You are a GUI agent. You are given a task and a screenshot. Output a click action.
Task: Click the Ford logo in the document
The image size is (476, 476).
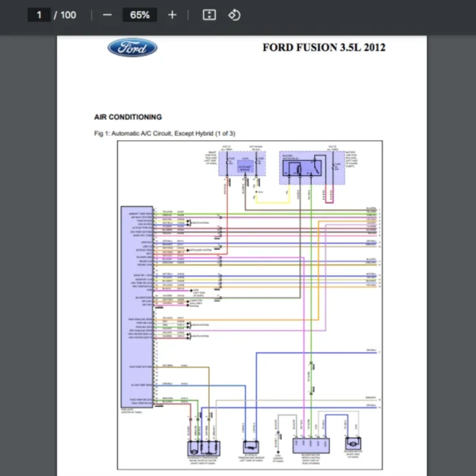tap(132, 48)
